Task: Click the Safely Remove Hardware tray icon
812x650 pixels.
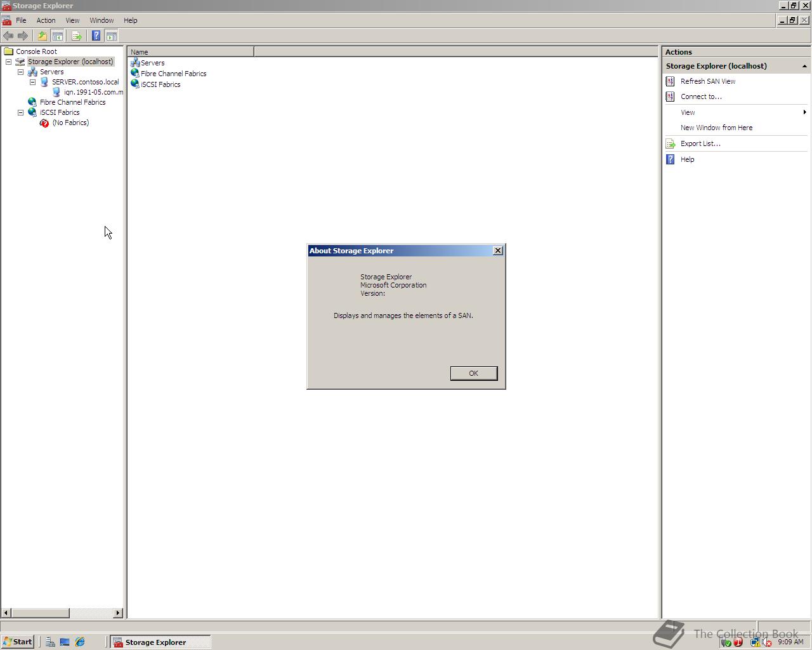Action: [x=726, y=642]
